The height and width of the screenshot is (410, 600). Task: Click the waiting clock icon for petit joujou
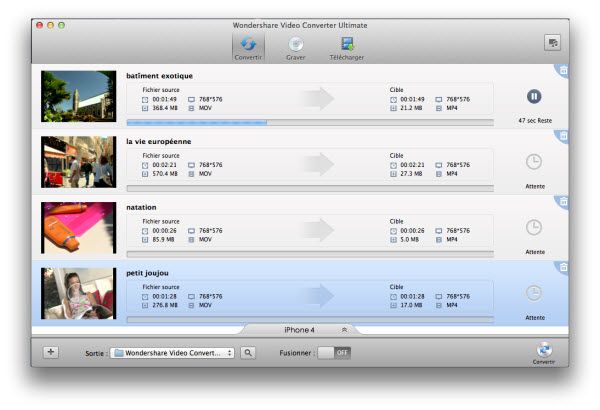click(x=534, y=293)
